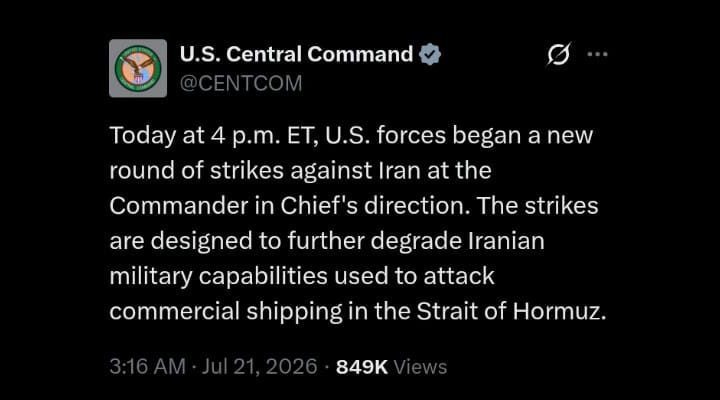Image resolution: width=720 pixels, height=400 pixels.
Task: Click "The strikes" in the third line
Action: point(538,206)
